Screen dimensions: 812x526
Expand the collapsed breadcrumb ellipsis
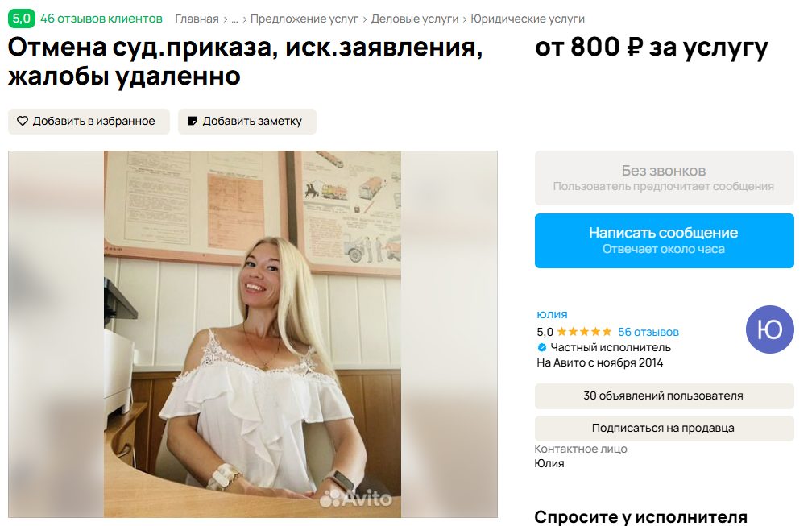click(x=234, y=19)
